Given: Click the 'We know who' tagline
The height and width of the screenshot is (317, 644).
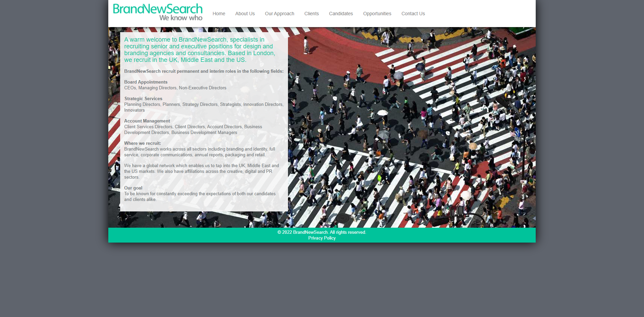Looking at the screenshot, I should pyautogui.click(x=181, y=18).
